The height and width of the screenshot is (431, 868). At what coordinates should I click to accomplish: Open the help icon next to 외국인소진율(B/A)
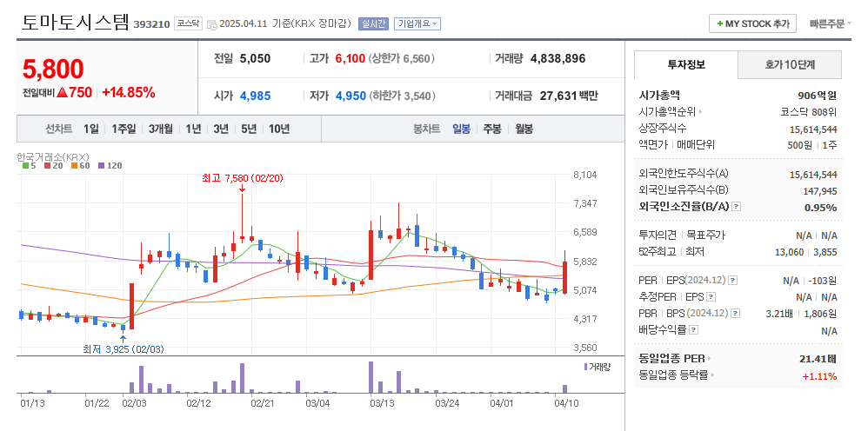(736, 207)
